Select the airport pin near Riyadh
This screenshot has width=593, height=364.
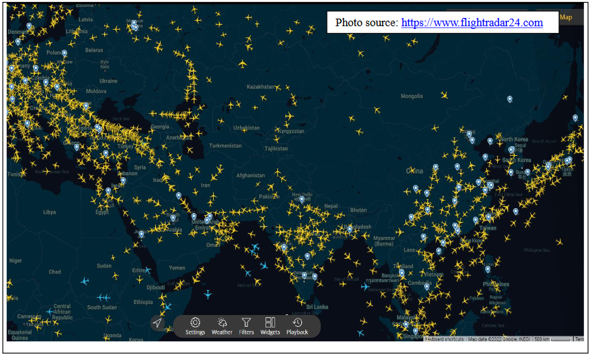point(173,218)
